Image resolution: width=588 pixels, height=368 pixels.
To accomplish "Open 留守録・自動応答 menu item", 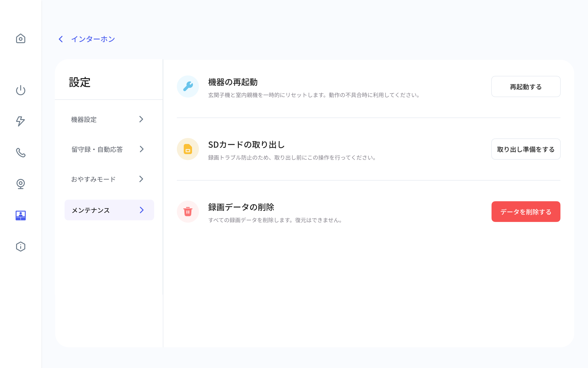I will (x=109, y=149).
